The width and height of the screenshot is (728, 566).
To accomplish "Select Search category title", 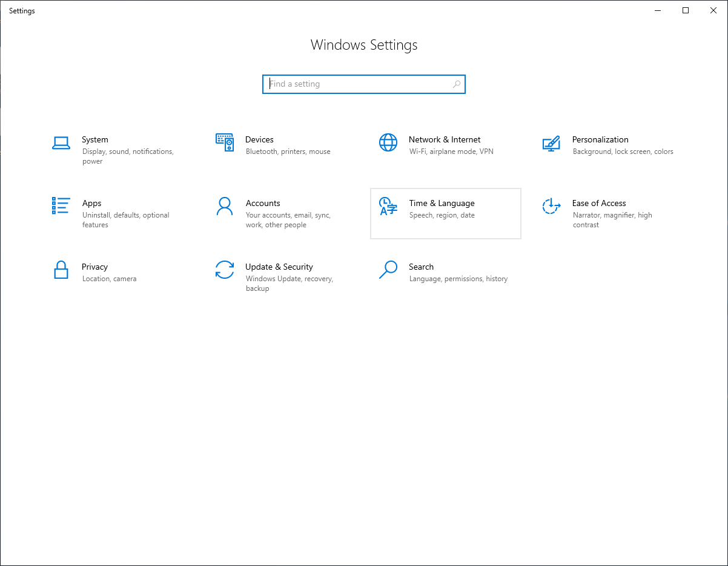I will pos(421,267).
